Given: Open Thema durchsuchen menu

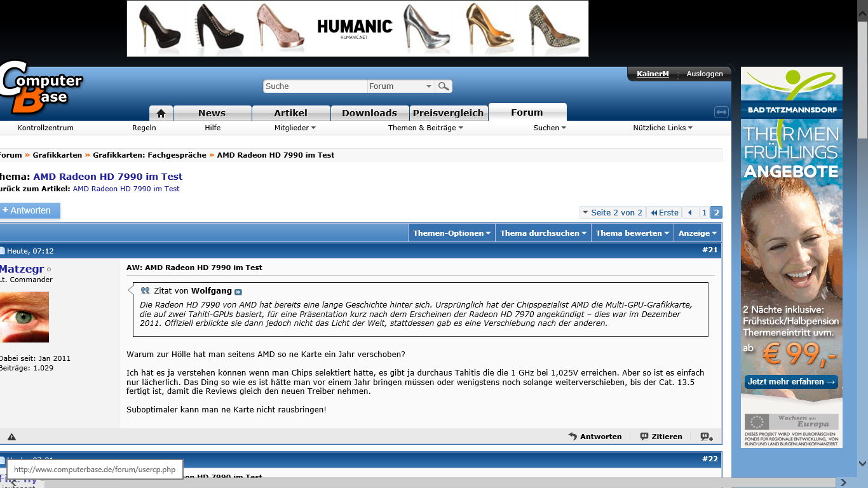Looking at the screenshot, I should coord(543,233).
